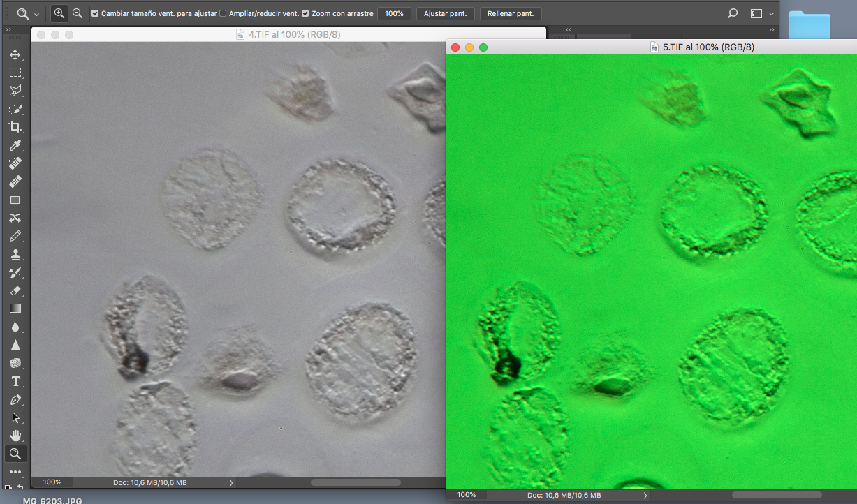
Task: Select the Patch tool
Action: (15, 200)
